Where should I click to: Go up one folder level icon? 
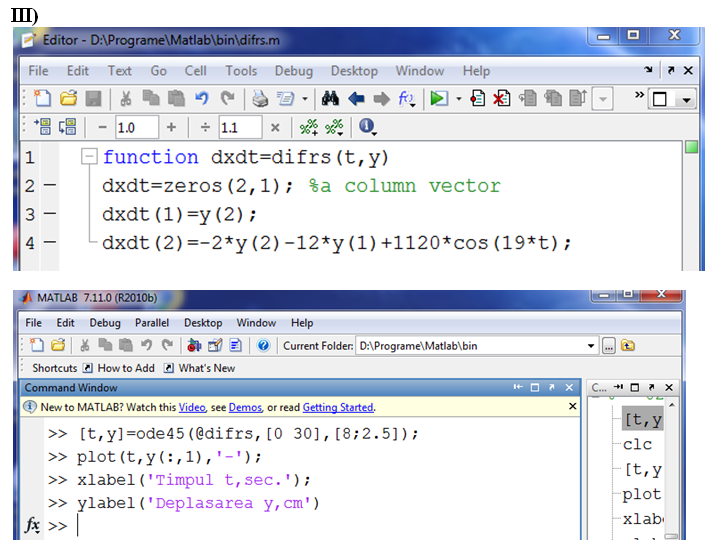tap(628, 346)
